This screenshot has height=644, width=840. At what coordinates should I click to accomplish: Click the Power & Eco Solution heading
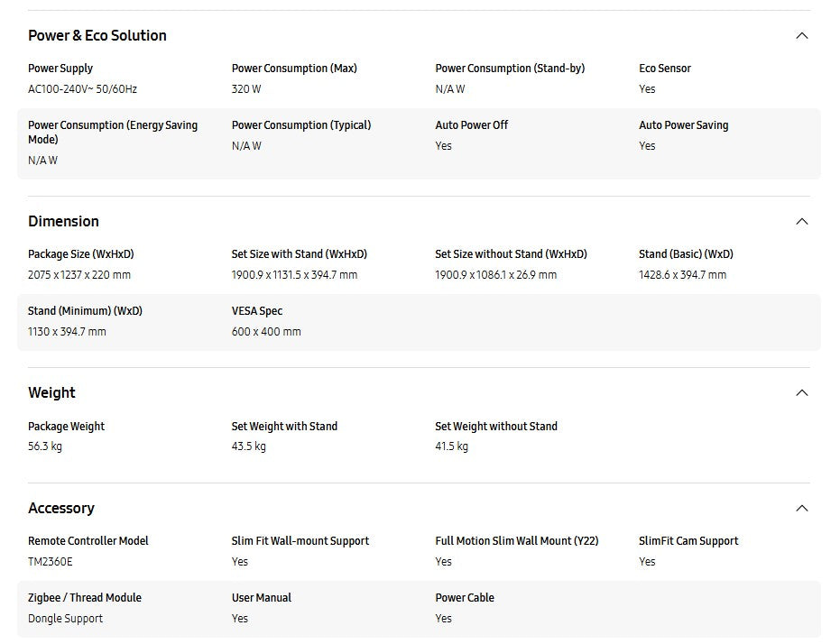pyautogui.click(x=97, y=36)
